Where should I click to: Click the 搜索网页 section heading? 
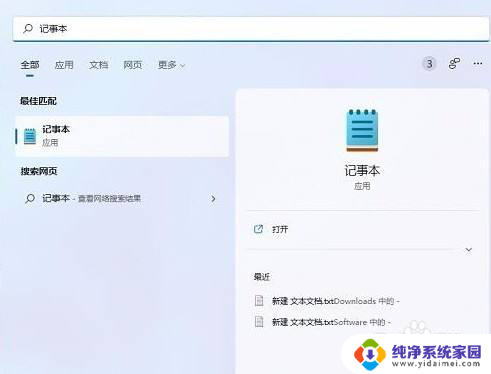click(x=39, y=171)
